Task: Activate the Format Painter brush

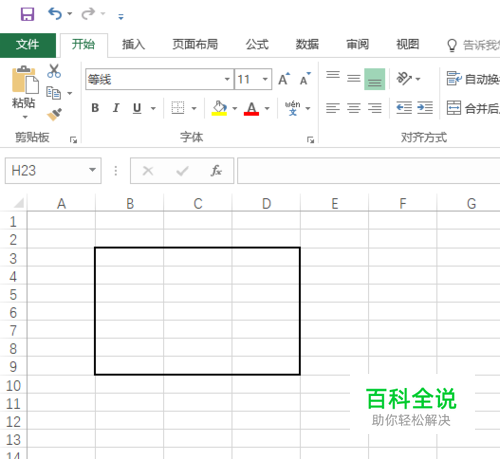Action: tap(54, 114)
